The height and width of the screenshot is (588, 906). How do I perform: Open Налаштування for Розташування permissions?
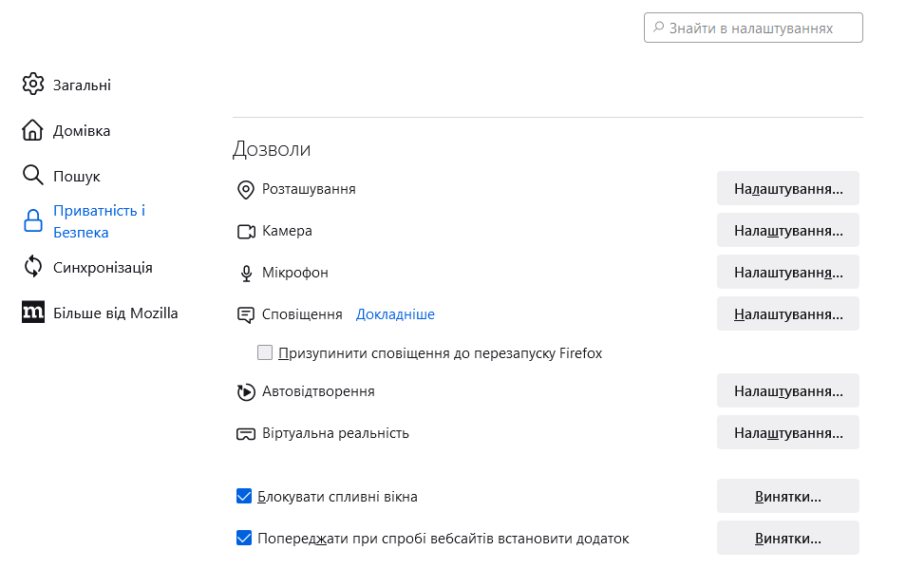tap(787, 188)
